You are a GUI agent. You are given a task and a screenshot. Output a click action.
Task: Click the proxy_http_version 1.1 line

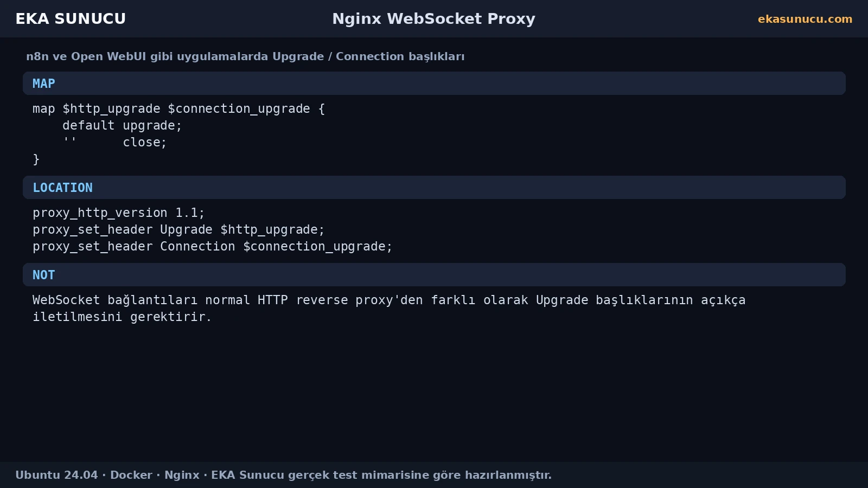[118, 213]
